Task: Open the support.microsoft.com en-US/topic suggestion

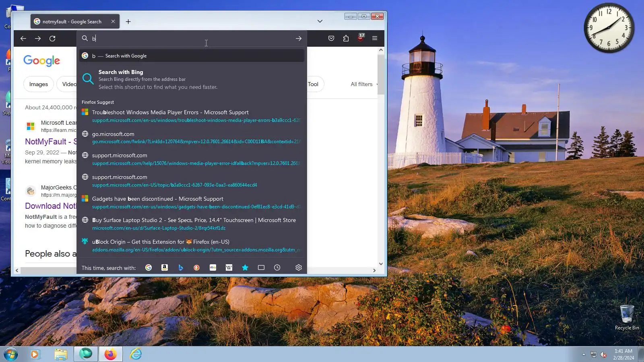Action: [x=192, y=181]
